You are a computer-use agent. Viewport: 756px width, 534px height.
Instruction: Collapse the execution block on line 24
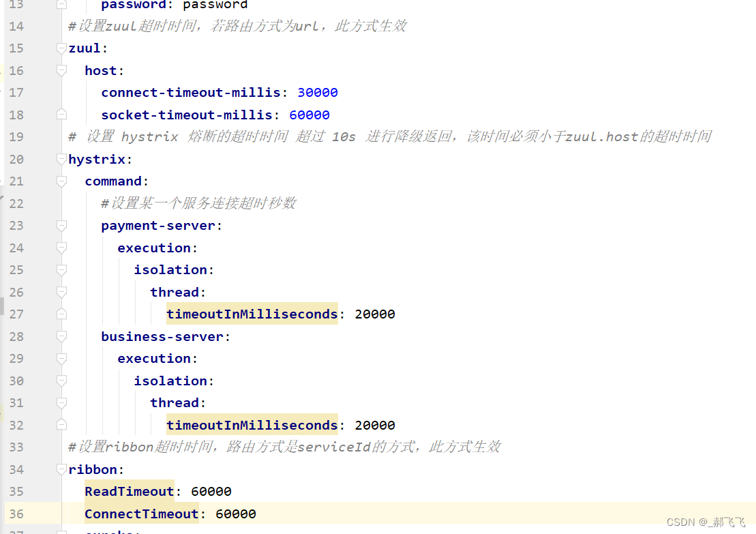[61, 248]
